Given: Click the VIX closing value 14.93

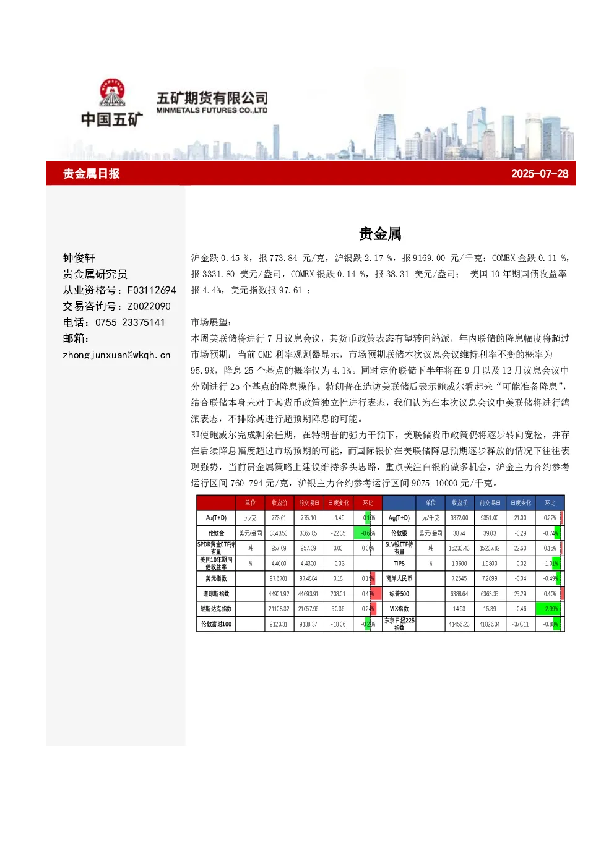Looking at the screenshot, I should click(459, 609).
